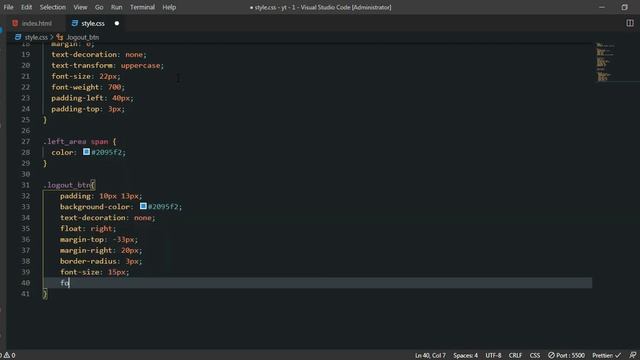Viewport: 640px width, 360px height.
Task: Click 'CSS' language mode selector
Action: coord(535,355)
